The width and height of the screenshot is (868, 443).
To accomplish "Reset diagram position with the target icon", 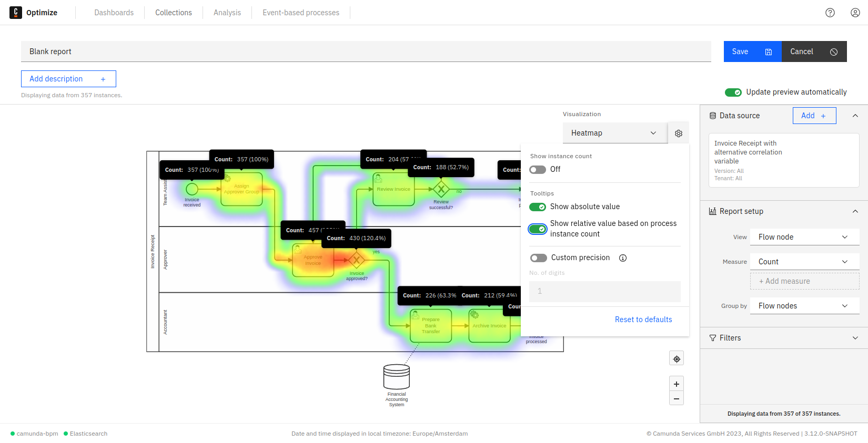I will tap(677, 359).
